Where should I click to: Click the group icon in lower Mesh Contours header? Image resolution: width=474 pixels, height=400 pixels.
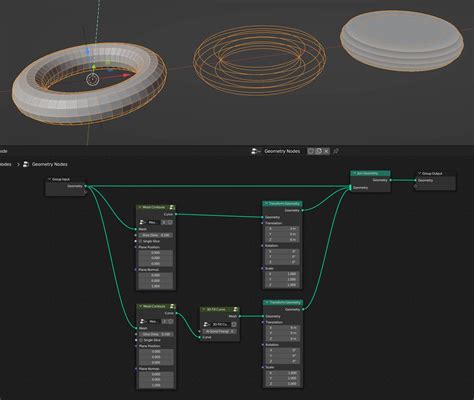point(172,306)
